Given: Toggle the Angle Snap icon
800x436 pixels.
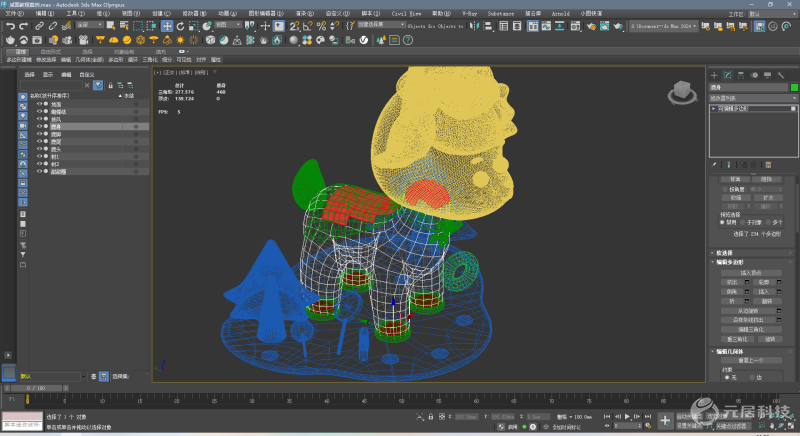Looking at the screenshot, I should point(308,26).
